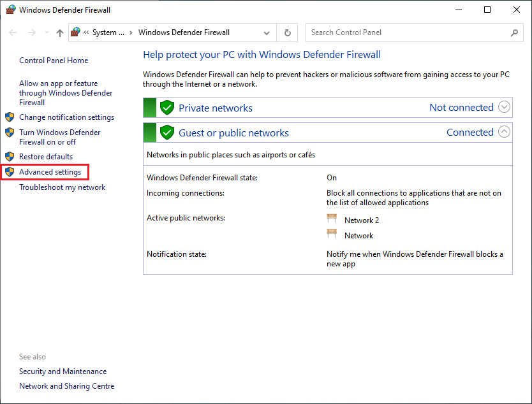Click shield icon beside Advanced settings
Screen dimensions: 532x404
tap(10, 172)
